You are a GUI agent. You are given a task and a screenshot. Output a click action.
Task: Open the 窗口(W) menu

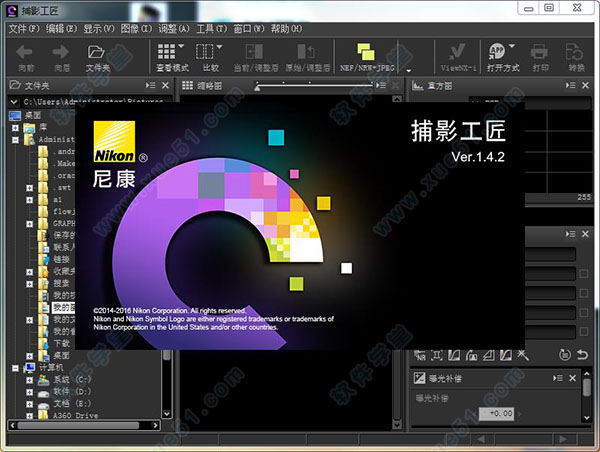click(249, 29)
